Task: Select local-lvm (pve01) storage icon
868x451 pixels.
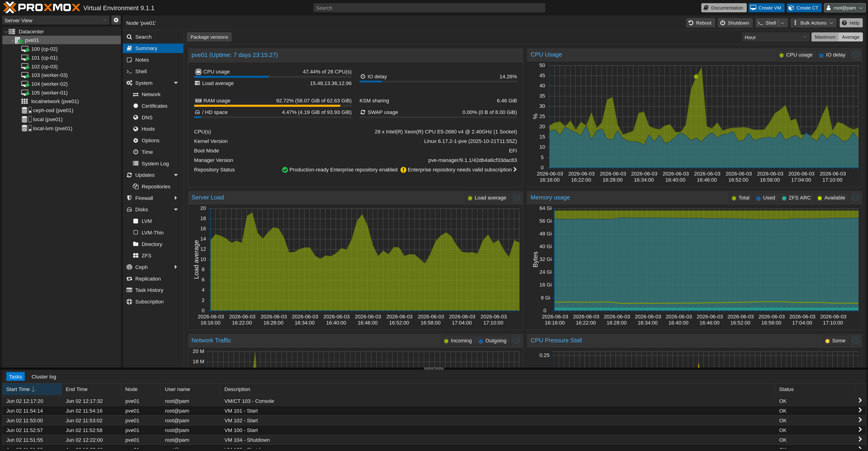Action: pos(27,128)
